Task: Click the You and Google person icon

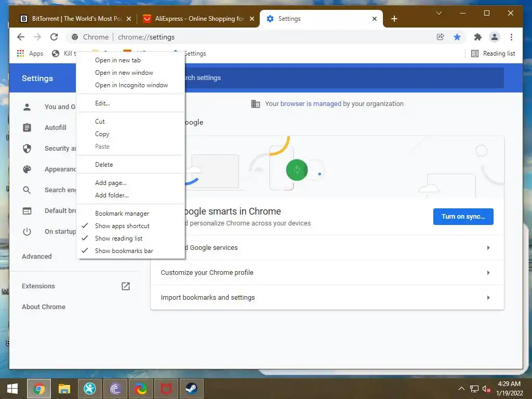Action: [27, 107]
